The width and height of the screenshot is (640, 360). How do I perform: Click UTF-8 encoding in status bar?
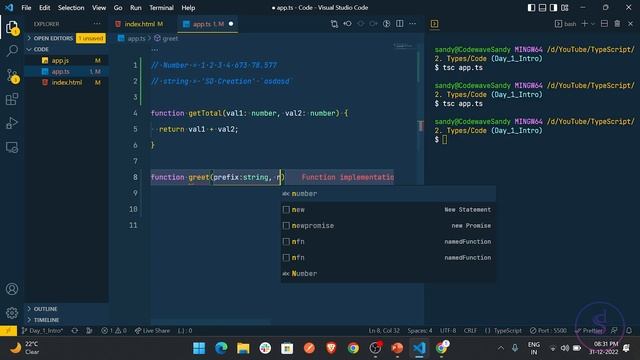[448, 331]
